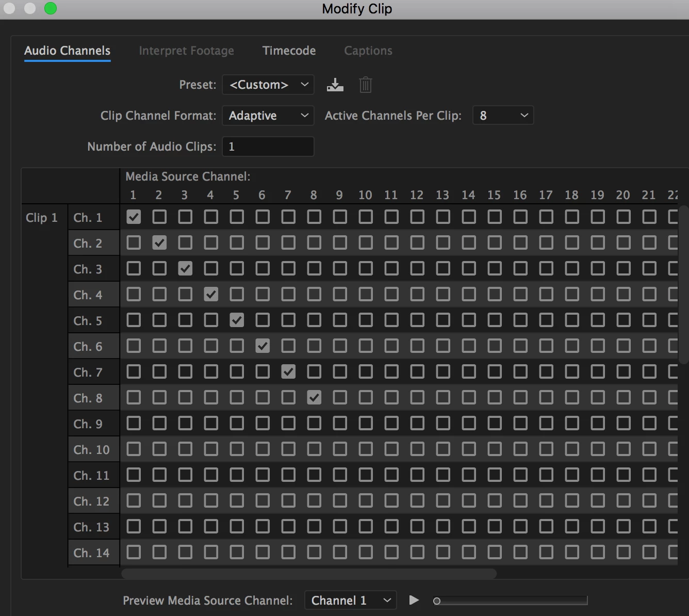This screenshot has width=689, height=616.
Task: Save the current audio channel preset
Action: coord(335,85)
